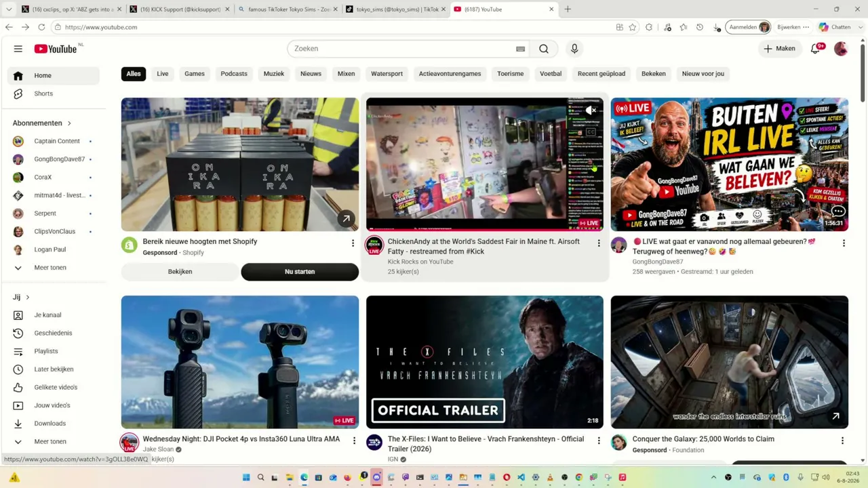Open the browser tab search dropdown
This screenshot has height=488, width=868.
pyautogui.click(x=9, y=9)
